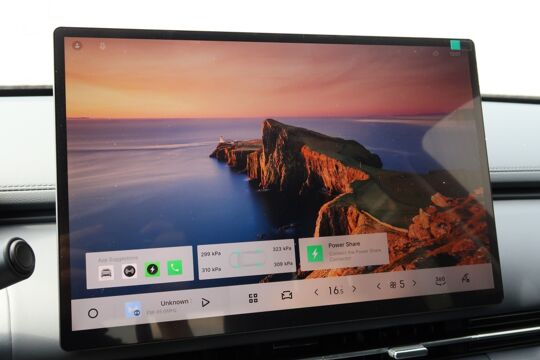Tap the profile icon at the top-left corner

[x=77, y=45]
